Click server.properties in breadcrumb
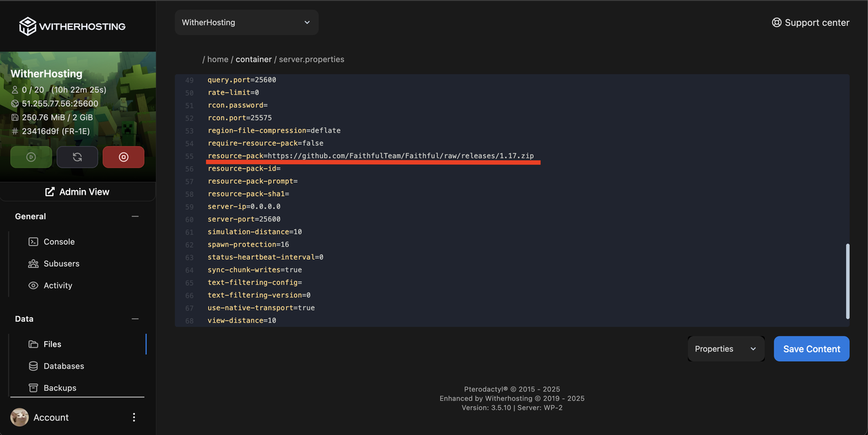This screenshot has width=868, height=435. click(312, 59)
